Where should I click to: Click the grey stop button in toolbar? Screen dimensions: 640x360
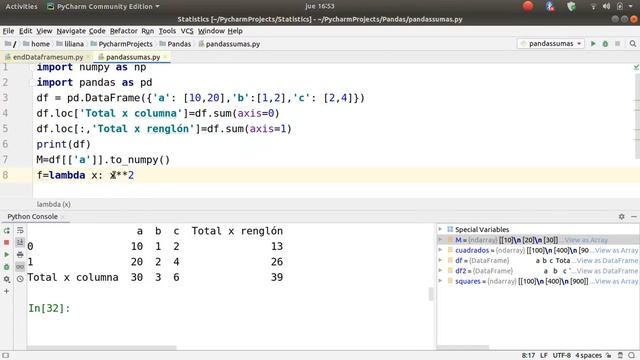pyautogui.click(x=618, y=44)
